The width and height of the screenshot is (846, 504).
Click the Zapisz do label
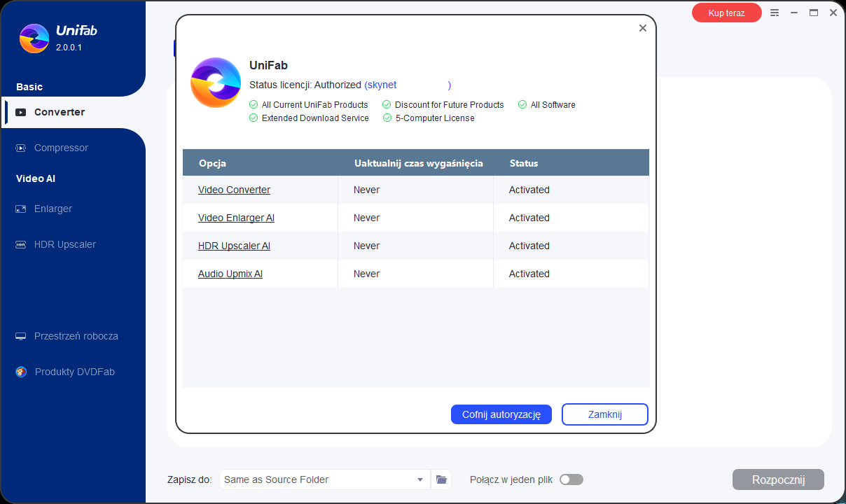189,479
